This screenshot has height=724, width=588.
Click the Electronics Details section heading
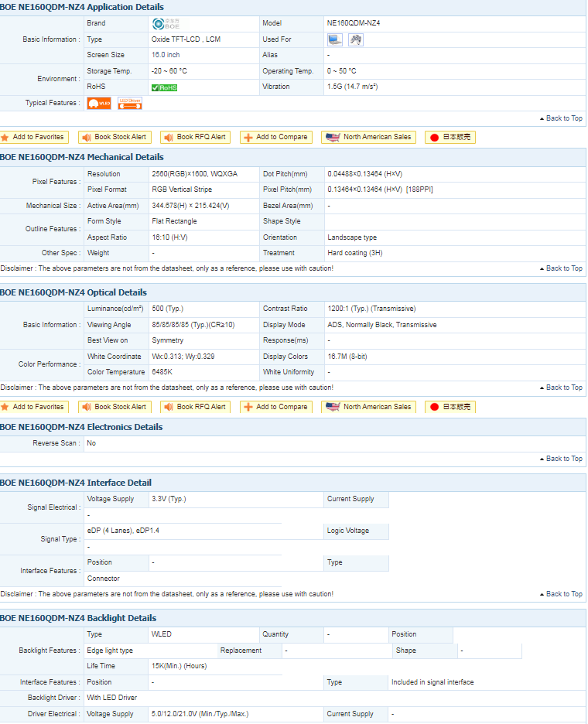pos(81,428)
